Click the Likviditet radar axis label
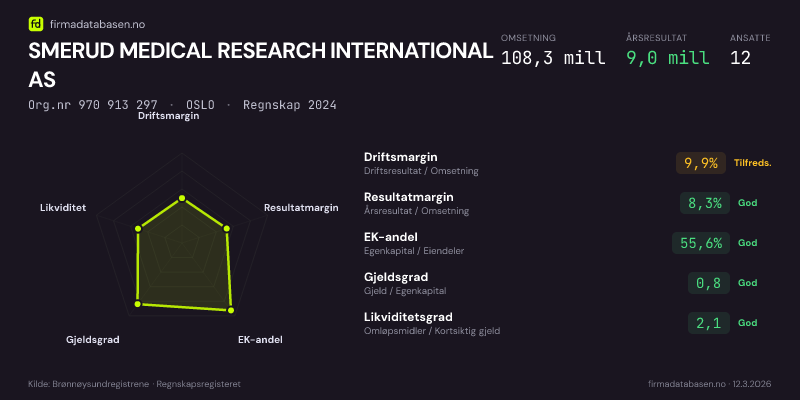 click(x=63, y=208)
